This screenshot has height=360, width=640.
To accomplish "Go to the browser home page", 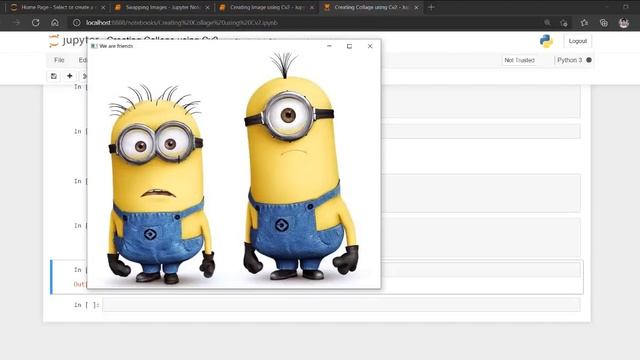I will [x=55, y=23].
